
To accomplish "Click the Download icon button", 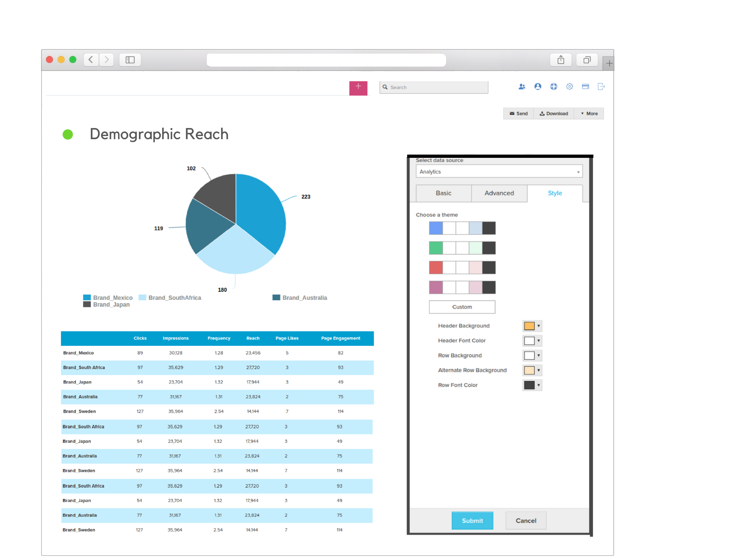I will pyautogui.click(x=553, y=113).
